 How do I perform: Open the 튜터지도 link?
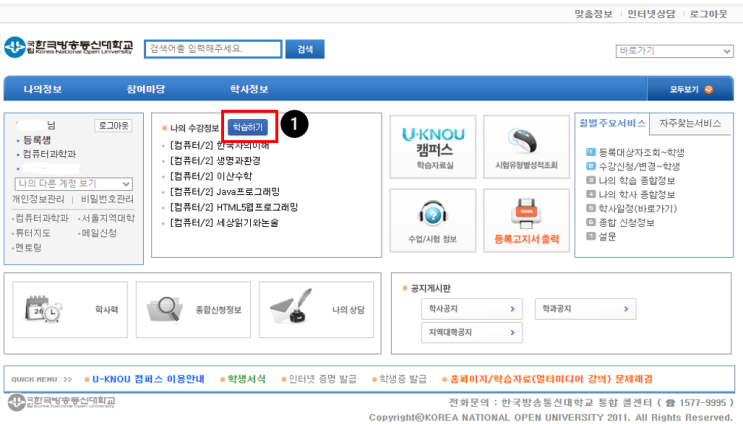(x=33, y=233)
